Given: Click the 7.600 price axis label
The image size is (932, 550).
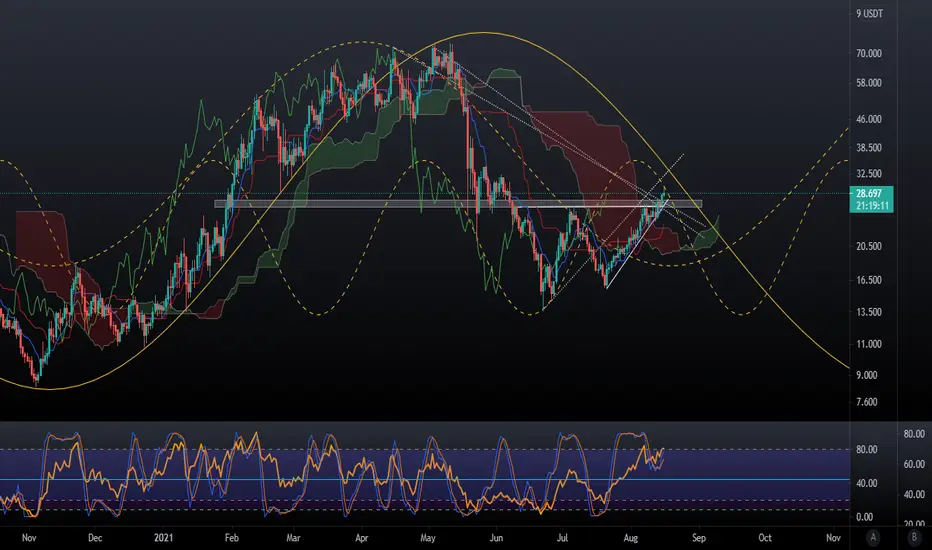Looking at the screenshot, I should coord(867,402).
